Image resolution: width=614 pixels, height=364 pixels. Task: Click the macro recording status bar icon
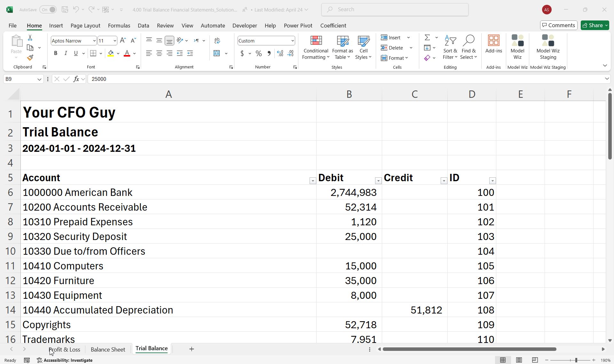pos(27,360)
